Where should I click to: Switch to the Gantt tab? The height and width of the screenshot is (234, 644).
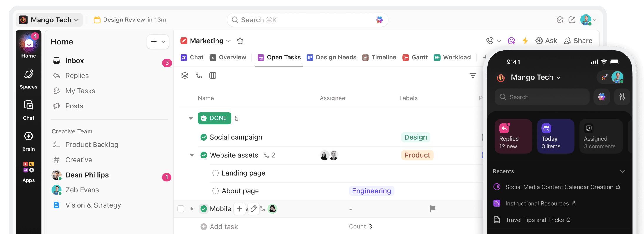pos(415,57)
